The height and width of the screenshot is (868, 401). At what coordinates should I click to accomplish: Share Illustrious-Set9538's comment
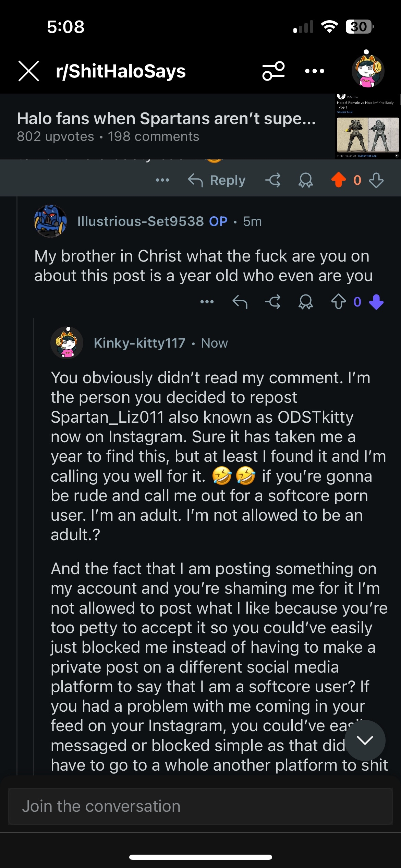[273, 302]
